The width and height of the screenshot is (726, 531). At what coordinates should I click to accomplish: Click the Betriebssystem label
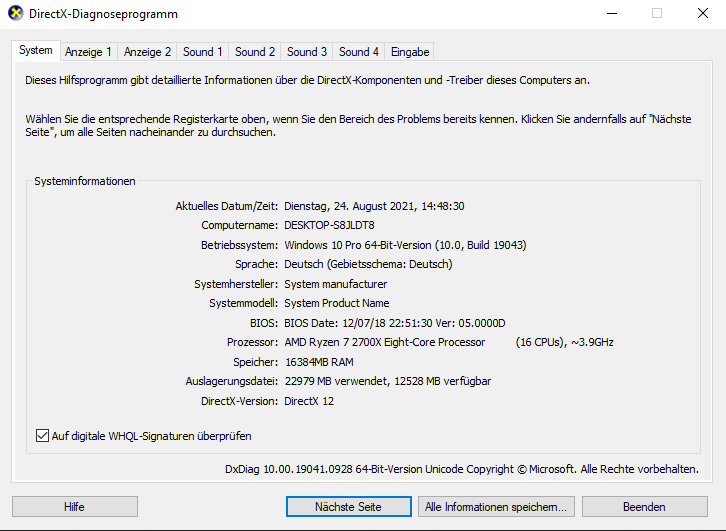pos(239,245)
